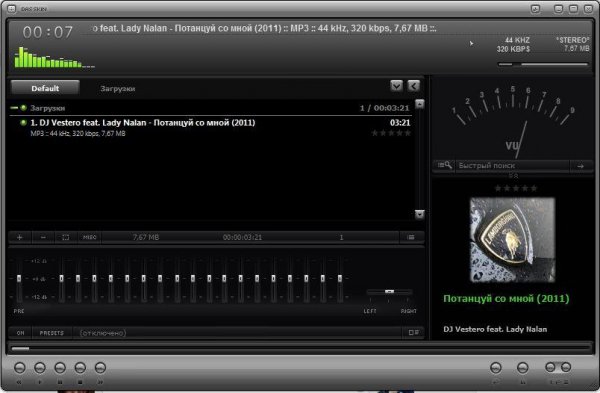Click the green title Потанцуй со мной (2011)
600x393 pixels.
(x=506, y=298)
